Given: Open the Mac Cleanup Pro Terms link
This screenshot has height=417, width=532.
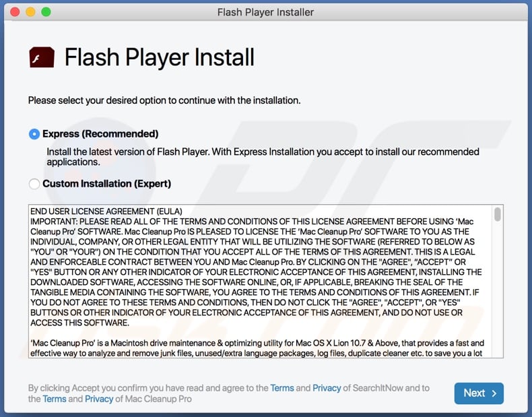Looking at the screenshot, I should coord(54,399).
